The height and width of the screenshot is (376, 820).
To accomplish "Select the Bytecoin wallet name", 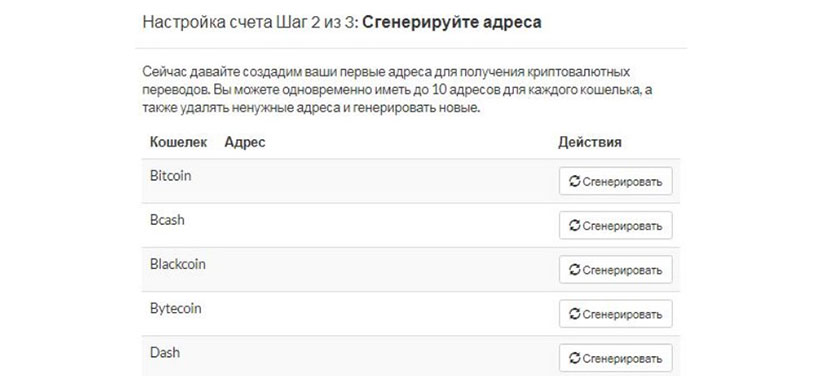I will point(176,309).
